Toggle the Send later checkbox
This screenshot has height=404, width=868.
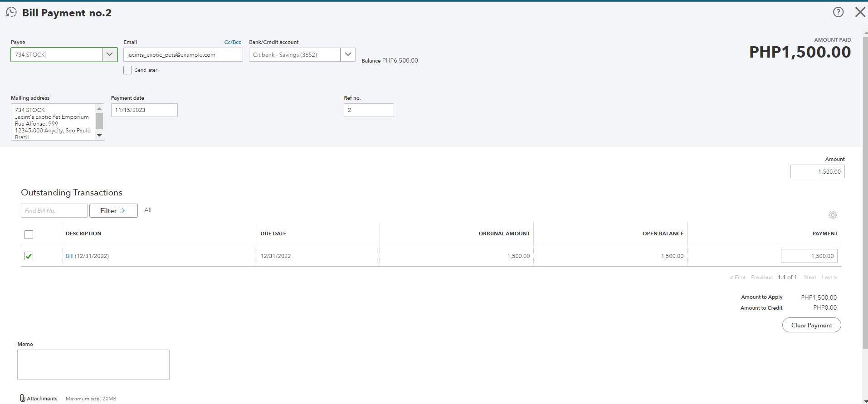pyautogui.click(x=128, y=70)
